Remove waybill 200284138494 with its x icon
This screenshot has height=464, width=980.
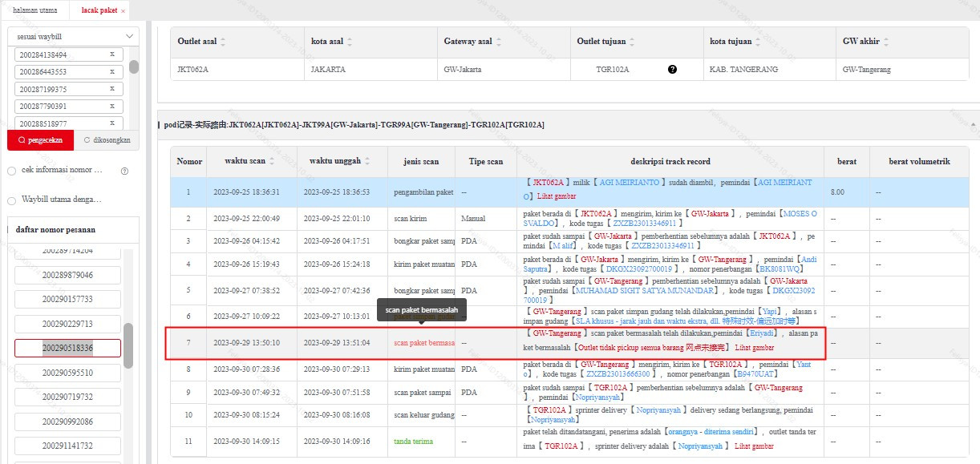click(x=112, y=54)
